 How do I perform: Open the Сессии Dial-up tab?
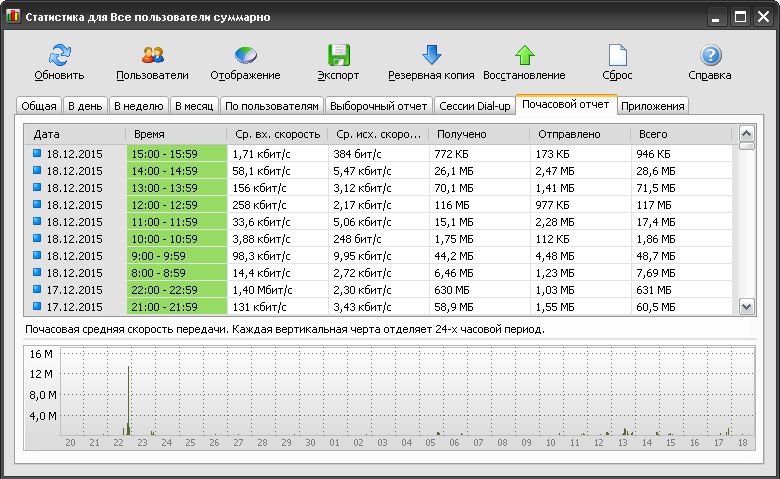click(475, 106)
